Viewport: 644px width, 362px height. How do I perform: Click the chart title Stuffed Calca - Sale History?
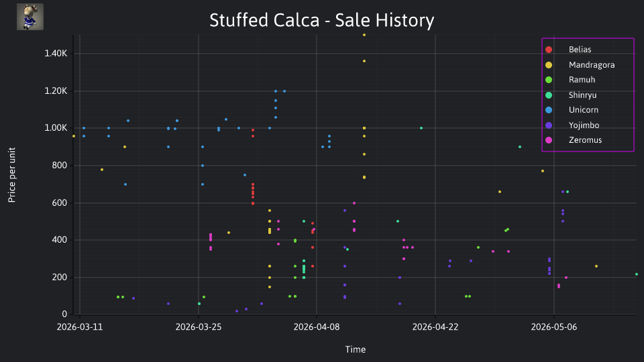click(321, 20)
